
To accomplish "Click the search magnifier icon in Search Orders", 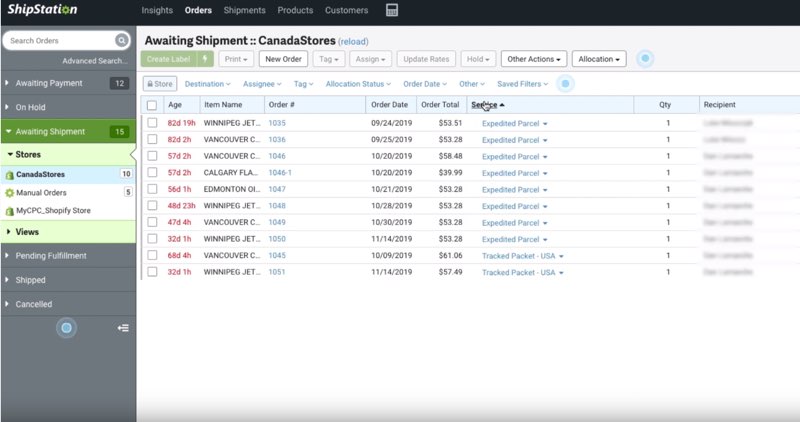I will (121, 40).
